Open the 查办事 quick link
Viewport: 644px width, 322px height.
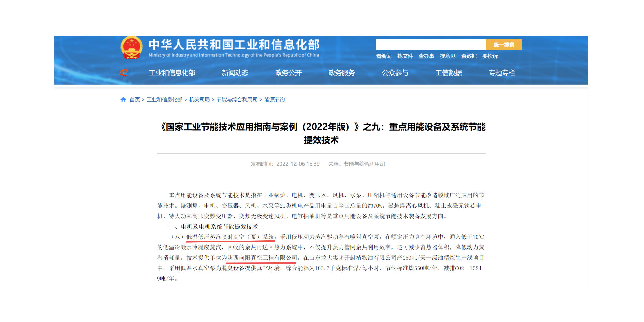[x=426, y=56]
